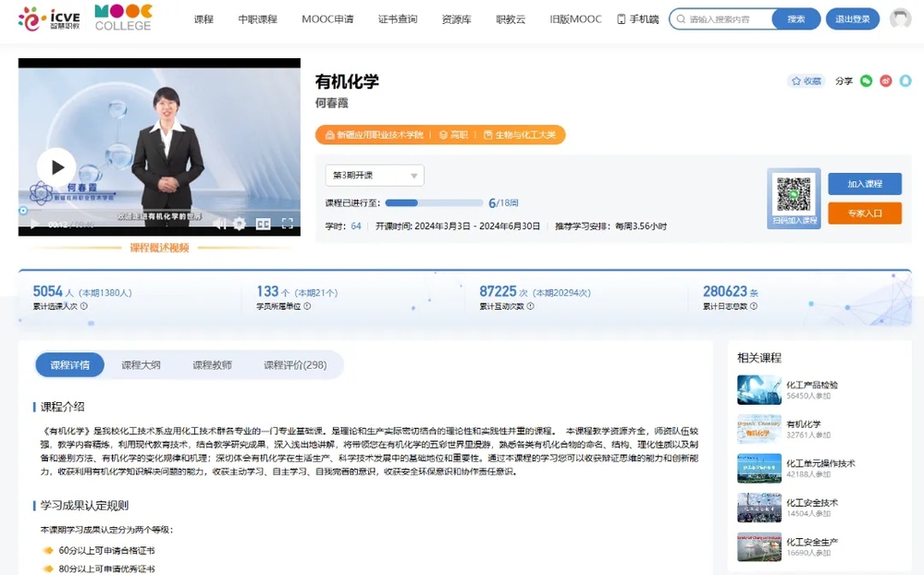Play the course overview video with center button

56,167
